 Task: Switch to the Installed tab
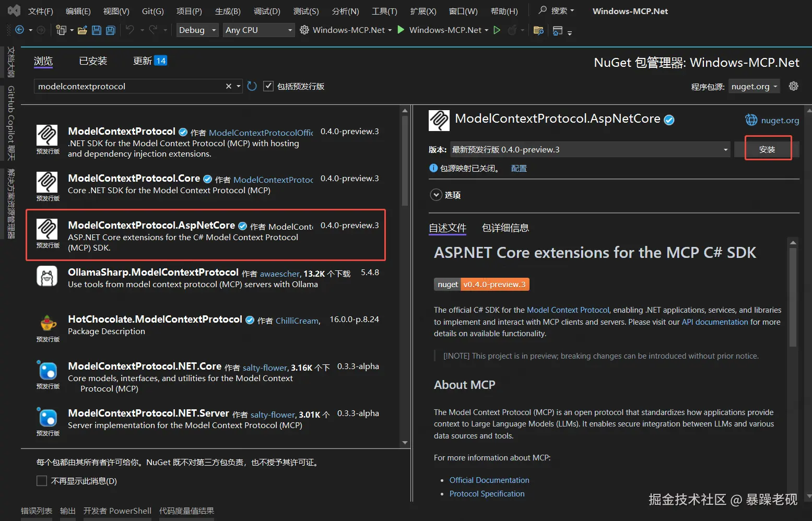93,61
